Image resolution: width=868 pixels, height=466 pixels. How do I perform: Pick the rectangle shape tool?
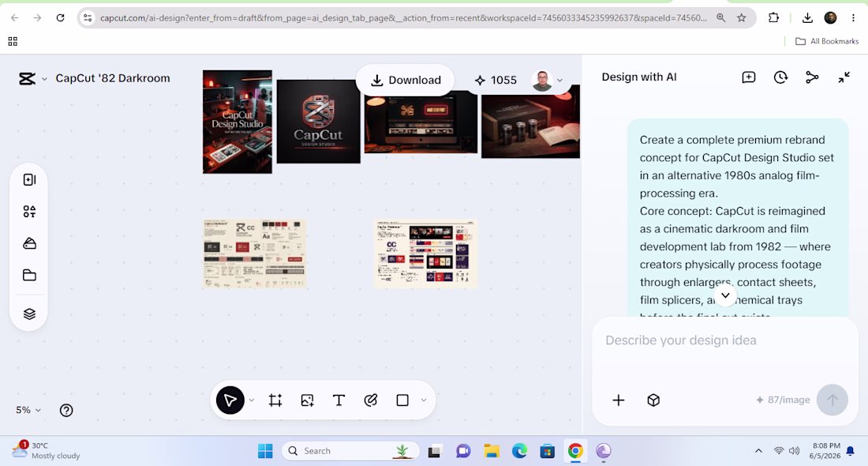(402, 400)
